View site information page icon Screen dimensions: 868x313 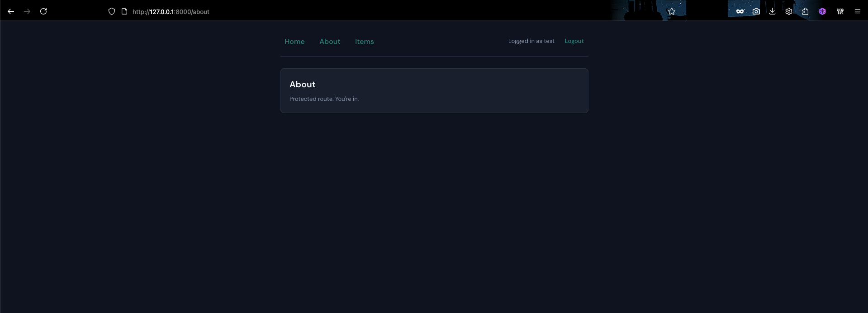[124, 11]
